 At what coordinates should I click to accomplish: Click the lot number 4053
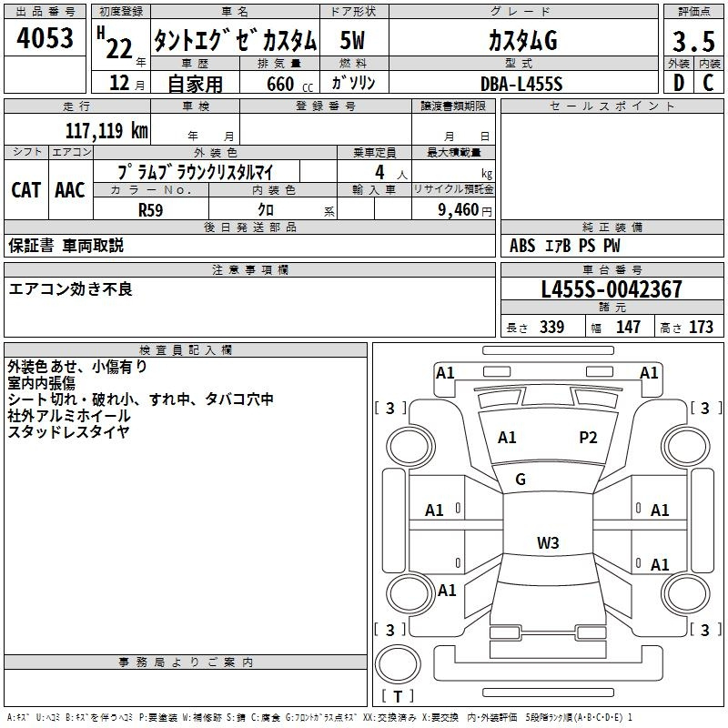(x=45, y=38)
